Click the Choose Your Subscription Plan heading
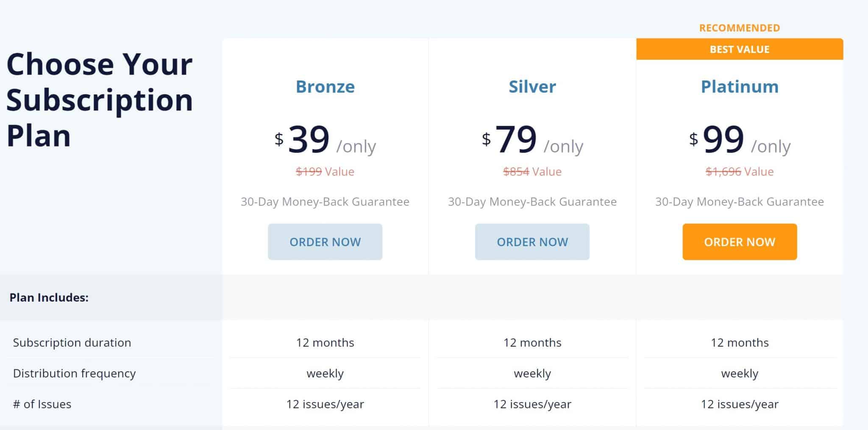Viewport: 868px width, 430px height. (x=100, y=100)
